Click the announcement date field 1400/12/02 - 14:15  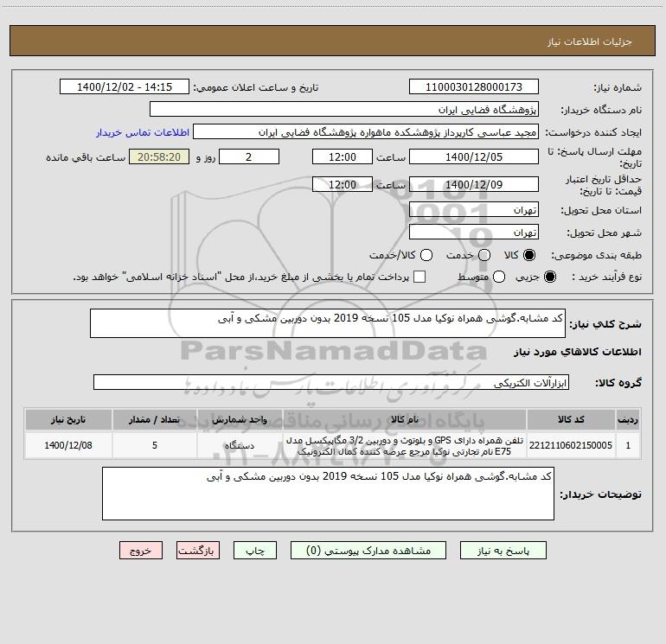pyautogui.click(x=125, y=87)
